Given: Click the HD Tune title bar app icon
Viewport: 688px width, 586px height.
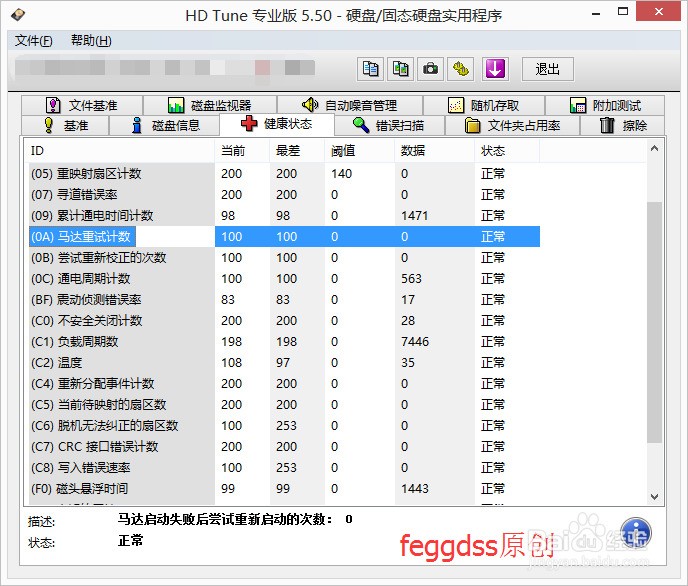Looking at the screenshot, I should click(x=18, y=15).
